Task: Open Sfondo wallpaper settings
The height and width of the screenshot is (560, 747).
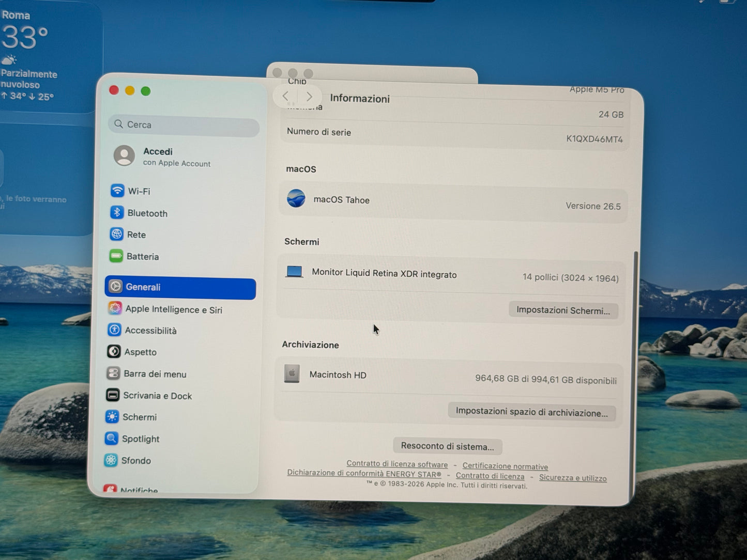Action: [128, 460]
